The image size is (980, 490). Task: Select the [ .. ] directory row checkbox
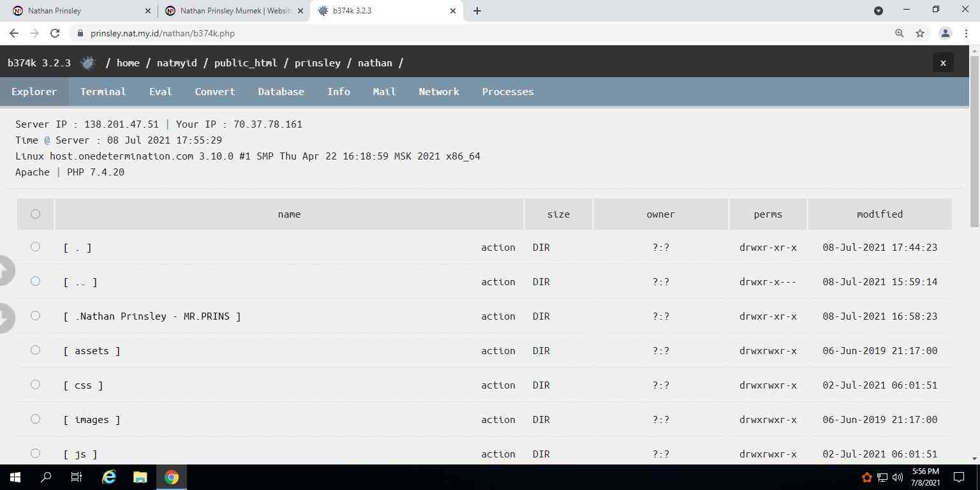point(35,281)
